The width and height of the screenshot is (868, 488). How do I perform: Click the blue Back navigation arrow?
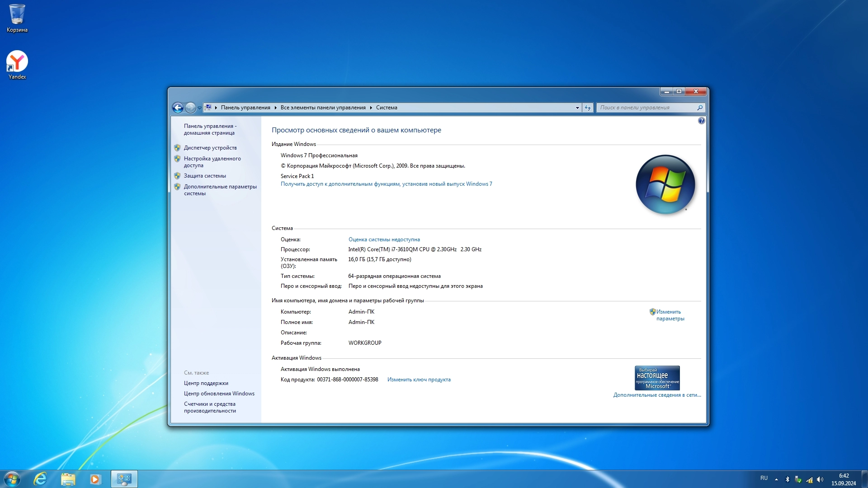click(178, 108)
